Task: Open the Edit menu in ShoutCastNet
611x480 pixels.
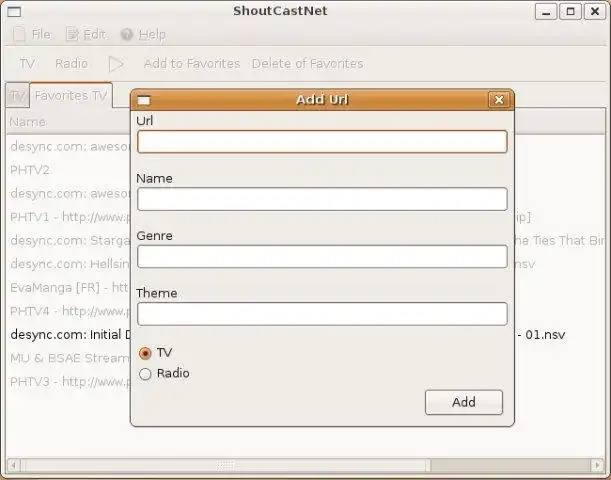Action: (x=86, y=34)
